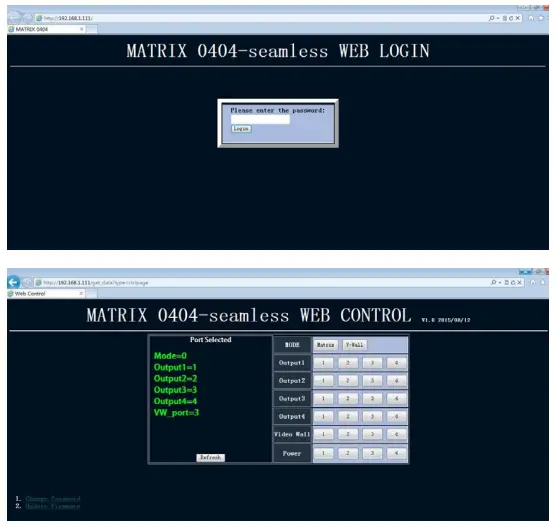Viewport: 555px width, 527px height.
Task: Click Power button 1
Action: click(323, 453)
